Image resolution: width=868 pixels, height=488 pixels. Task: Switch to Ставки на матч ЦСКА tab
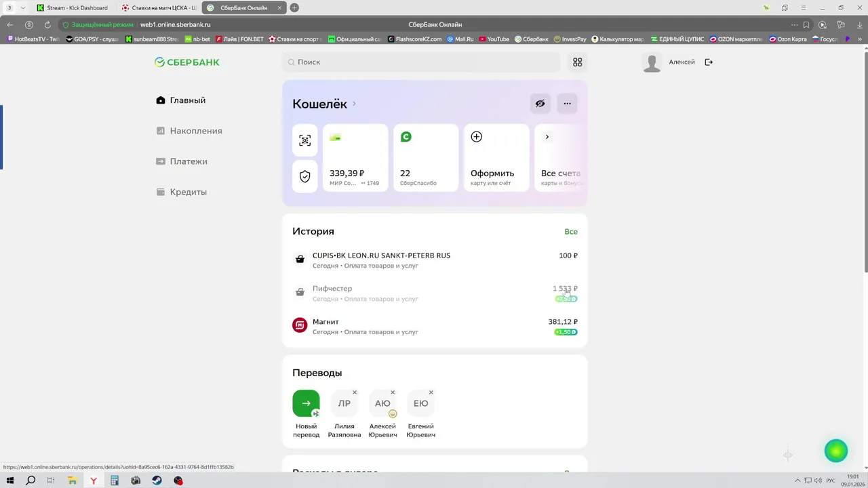click(159, 8)
